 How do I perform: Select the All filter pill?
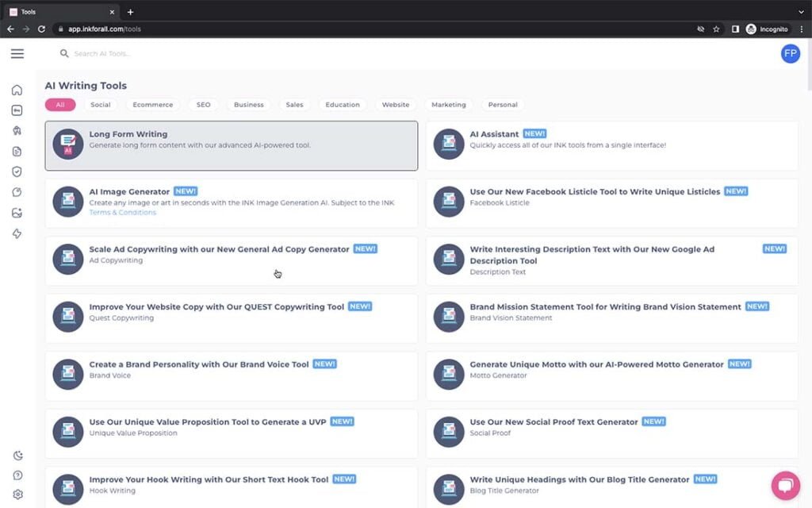point(60,105)
